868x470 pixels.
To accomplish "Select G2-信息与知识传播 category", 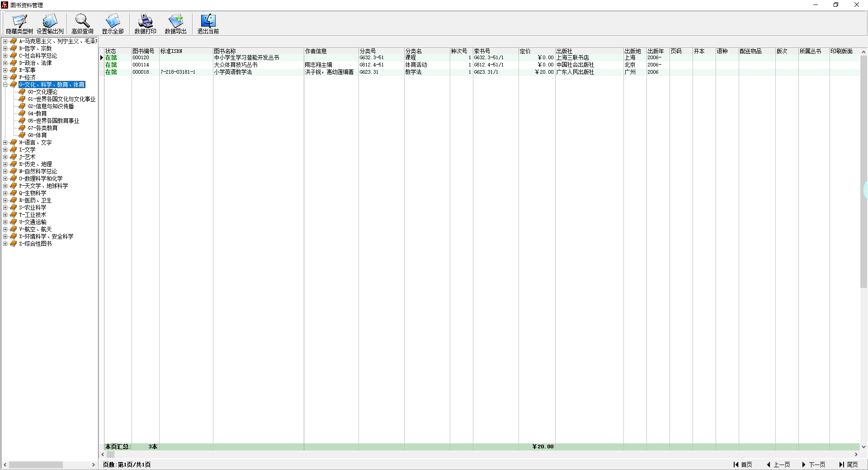I will click(51, 106).
